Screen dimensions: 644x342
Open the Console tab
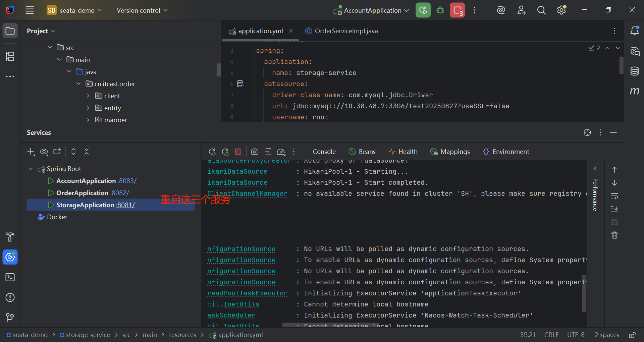click(x=324, y=152)
